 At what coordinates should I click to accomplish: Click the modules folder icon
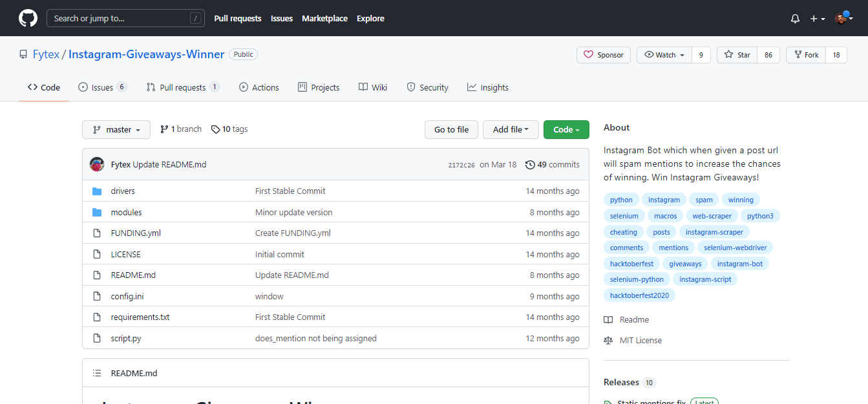(x=97, y=213)
